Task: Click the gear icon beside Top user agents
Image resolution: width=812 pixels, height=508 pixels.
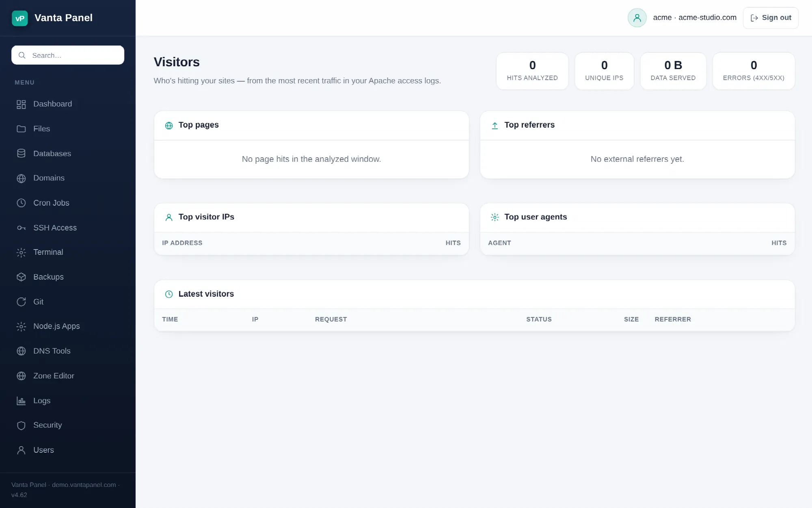Action: click(495, 217)
